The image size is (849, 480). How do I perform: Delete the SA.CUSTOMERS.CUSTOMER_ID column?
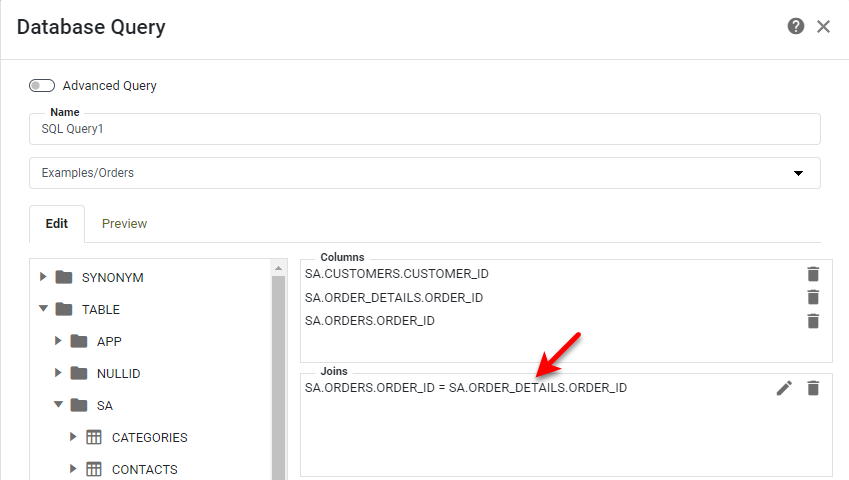tap(813, 274)
